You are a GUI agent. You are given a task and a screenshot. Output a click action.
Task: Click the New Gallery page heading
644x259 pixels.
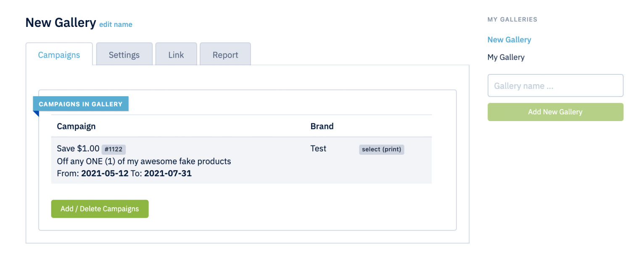point(61,22)
